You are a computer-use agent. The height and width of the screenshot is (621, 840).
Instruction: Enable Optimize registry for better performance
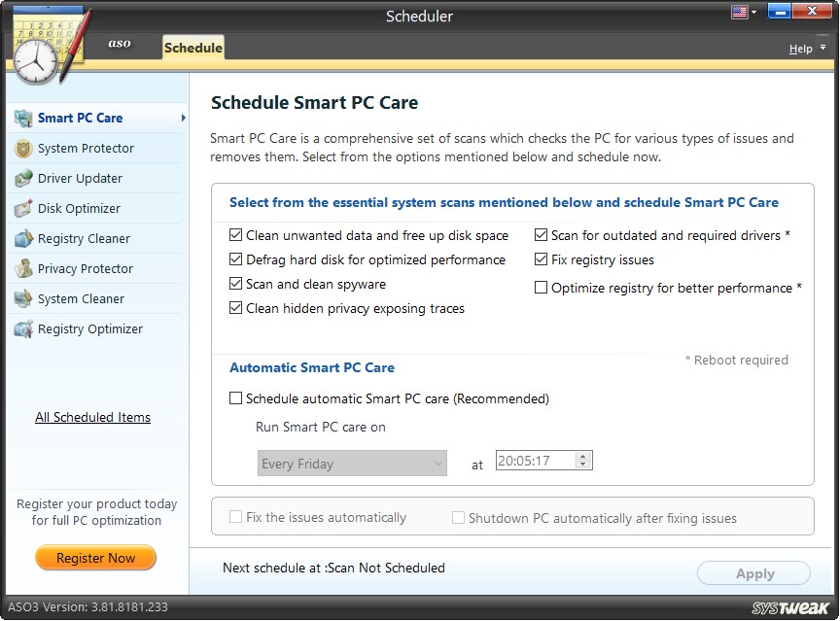[x=541, y=287]
